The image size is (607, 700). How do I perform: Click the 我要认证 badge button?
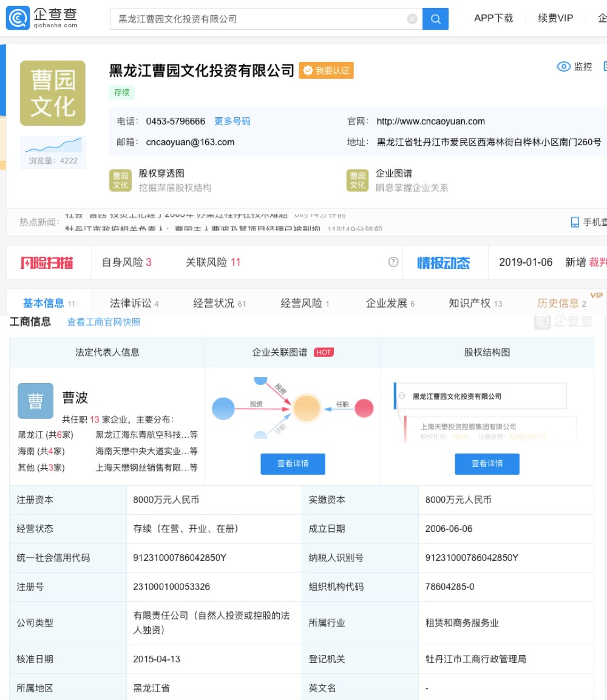click(x=326, y=71)
